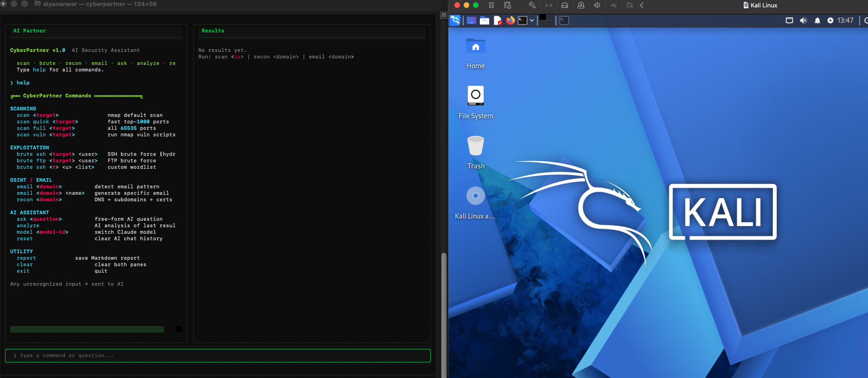This screenshot has height=378, width=868.
Task: Click the 'Results' pane title
Action: point(213,31)
